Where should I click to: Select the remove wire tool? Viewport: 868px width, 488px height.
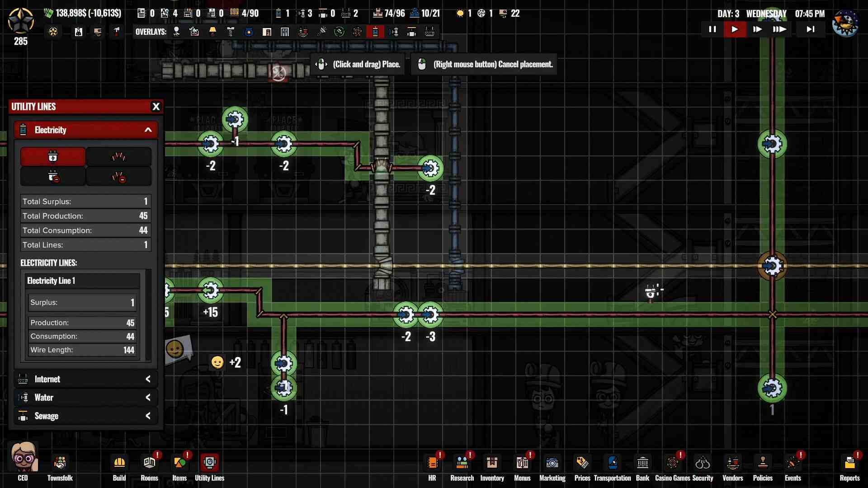coord(118,177)
